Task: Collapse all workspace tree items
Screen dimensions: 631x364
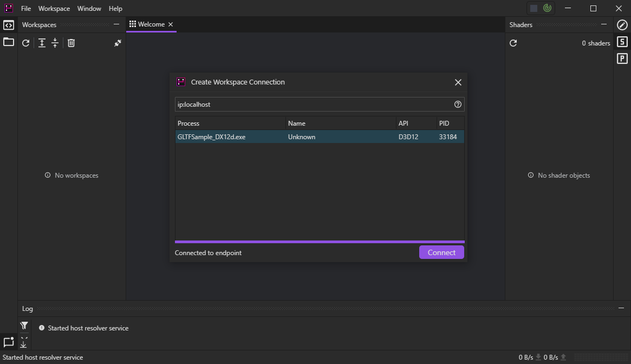Action: click(x=55, y=43)
